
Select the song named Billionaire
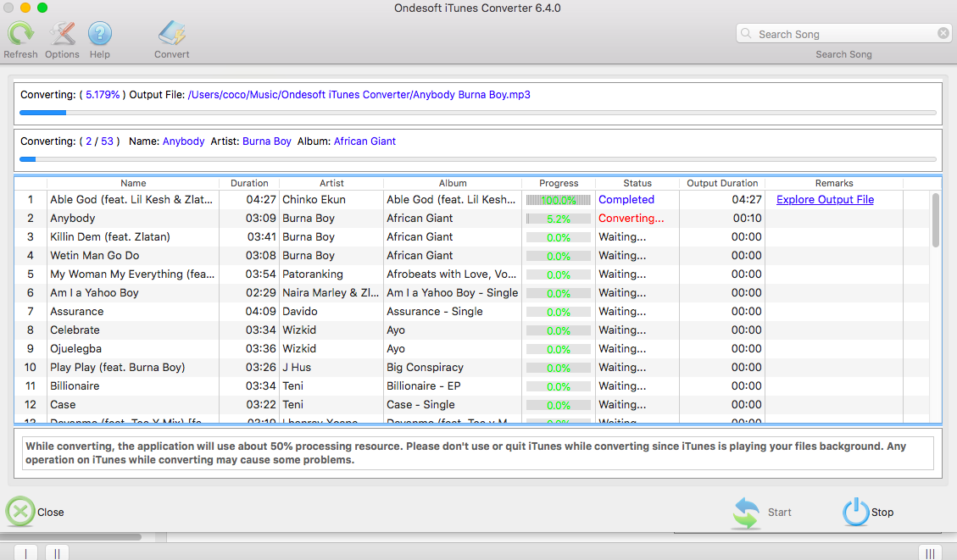pos(75,386)
